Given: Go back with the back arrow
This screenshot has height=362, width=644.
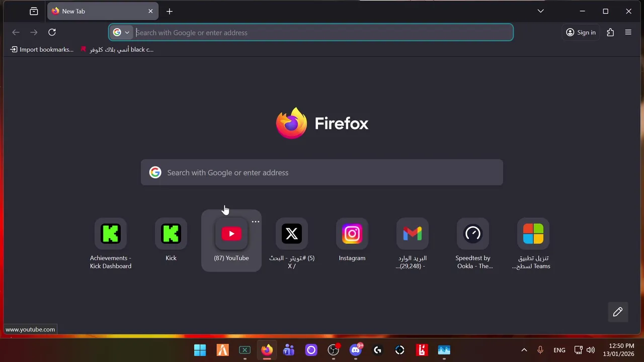Looking at the screenshot, I should tap(16, 32).
